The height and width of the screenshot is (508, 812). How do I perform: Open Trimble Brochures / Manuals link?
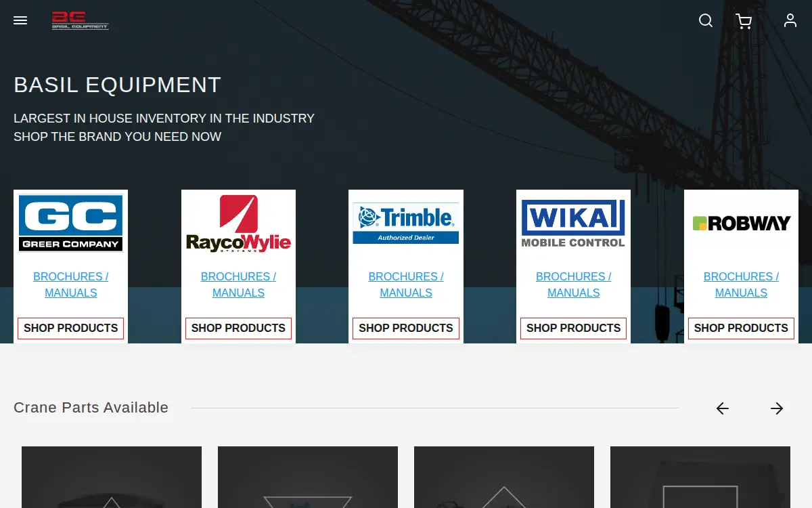click(x=406, y=284)
